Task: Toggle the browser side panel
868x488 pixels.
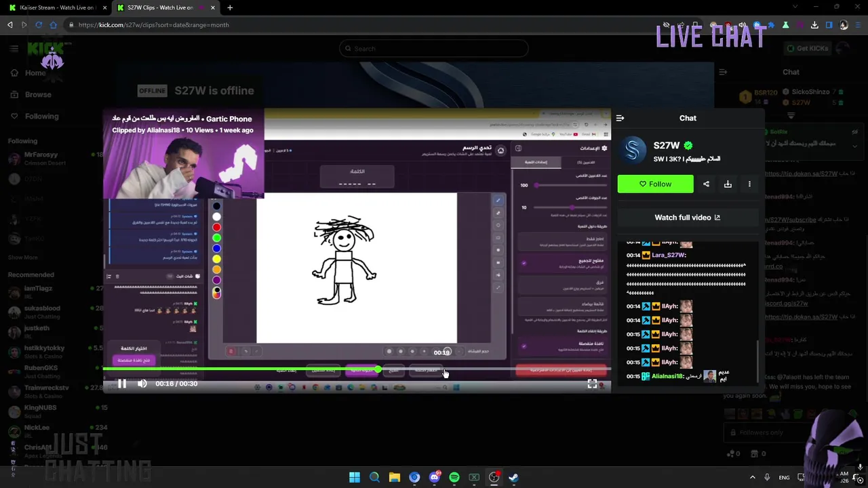Action: 829,25
